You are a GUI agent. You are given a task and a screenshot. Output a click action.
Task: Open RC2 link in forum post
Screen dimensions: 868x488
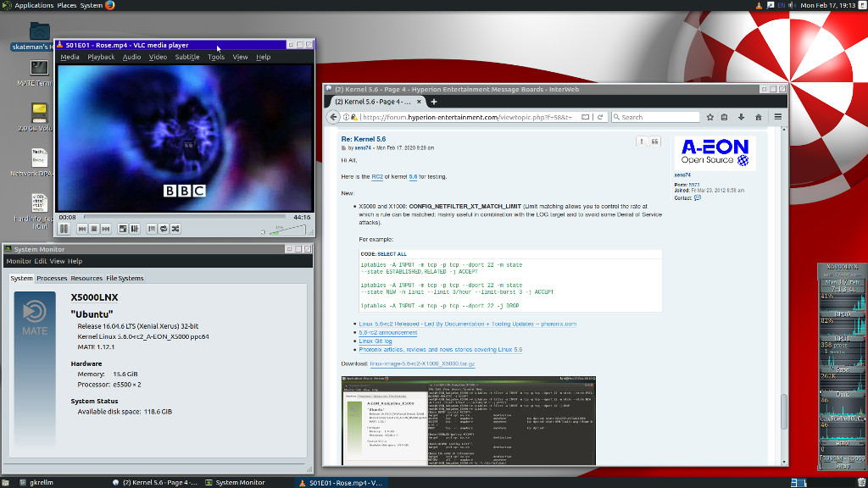coord(377,177)
